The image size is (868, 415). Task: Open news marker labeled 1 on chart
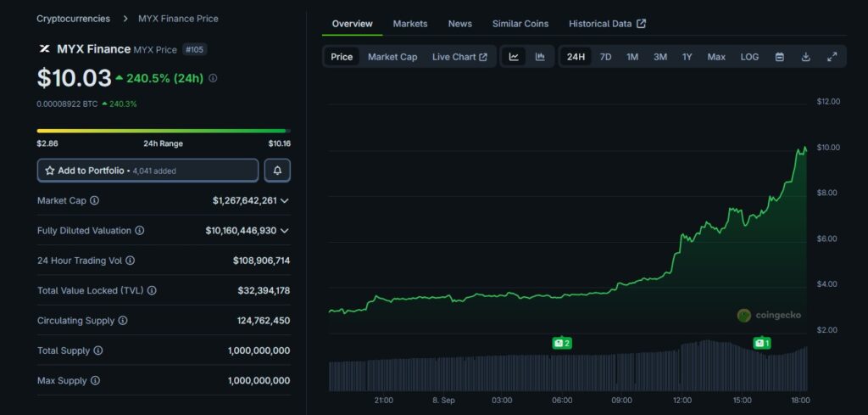pyautogui.click(x=762, y=344)
